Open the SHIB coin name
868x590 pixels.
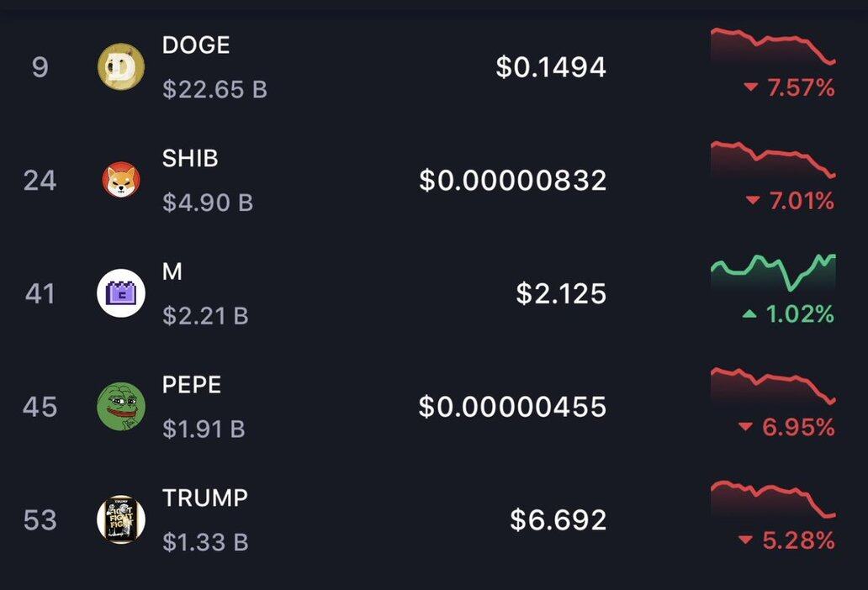(190, 158)
